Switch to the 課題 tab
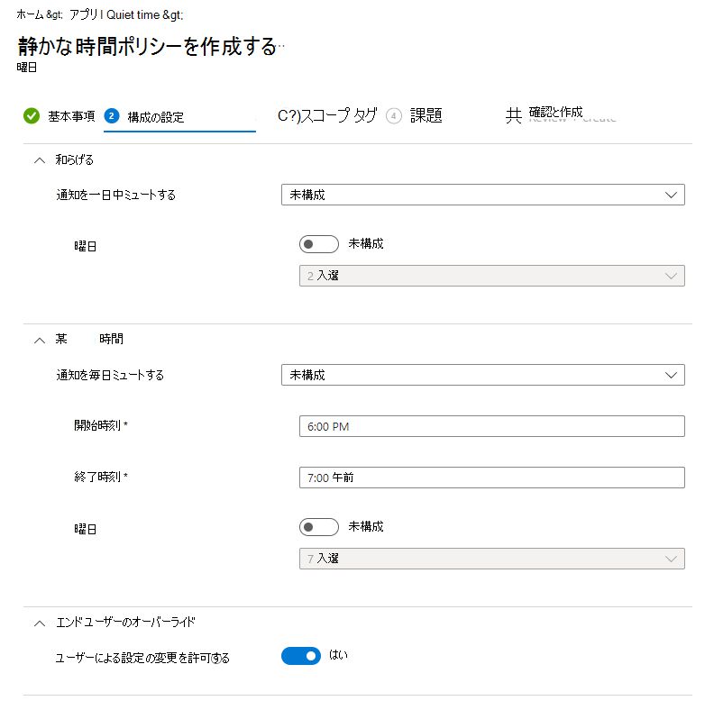This screenshot has width=714, height=728. [x=426, y=115]
